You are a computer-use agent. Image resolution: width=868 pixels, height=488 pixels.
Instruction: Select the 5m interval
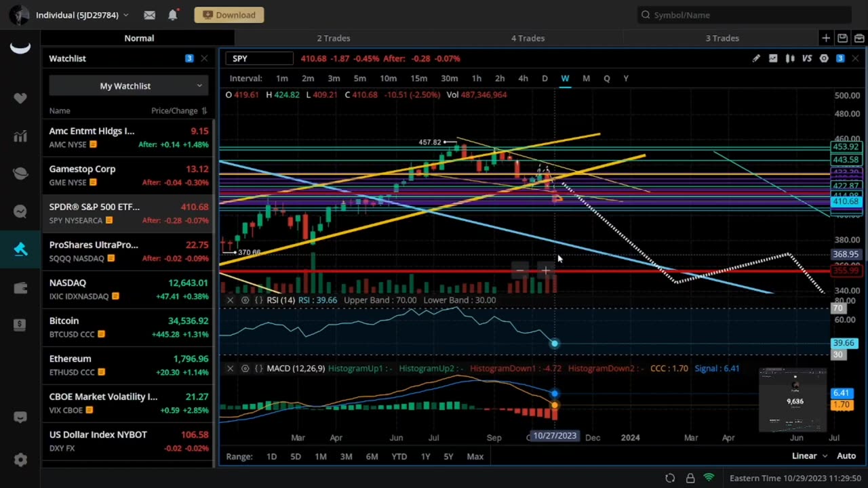[360, 79]
